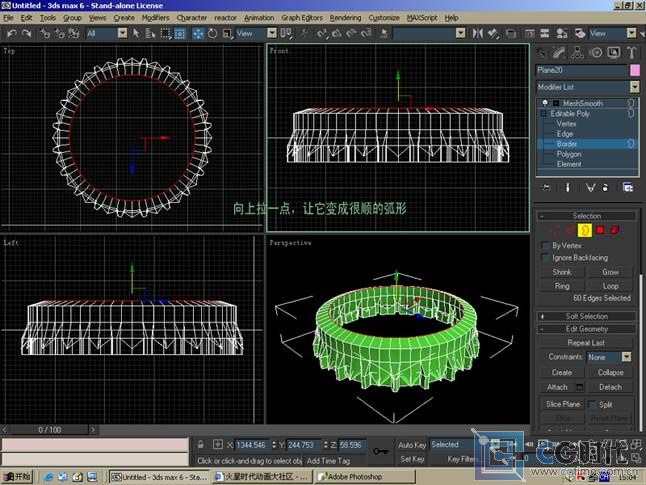Click the time slider 0 / 100 handle

[x=50, y=430]
